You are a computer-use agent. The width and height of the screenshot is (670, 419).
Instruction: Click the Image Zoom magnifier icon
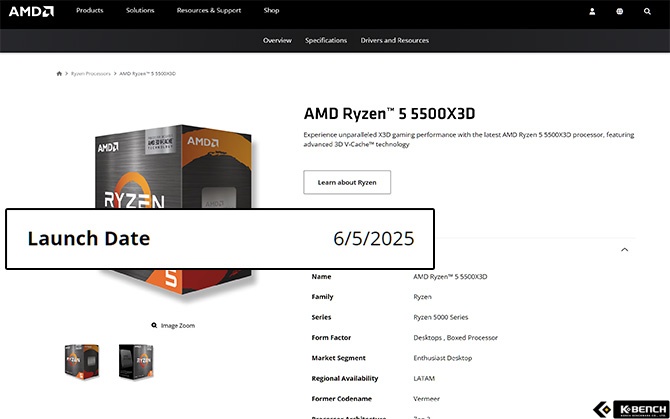(x=154, y=325)
